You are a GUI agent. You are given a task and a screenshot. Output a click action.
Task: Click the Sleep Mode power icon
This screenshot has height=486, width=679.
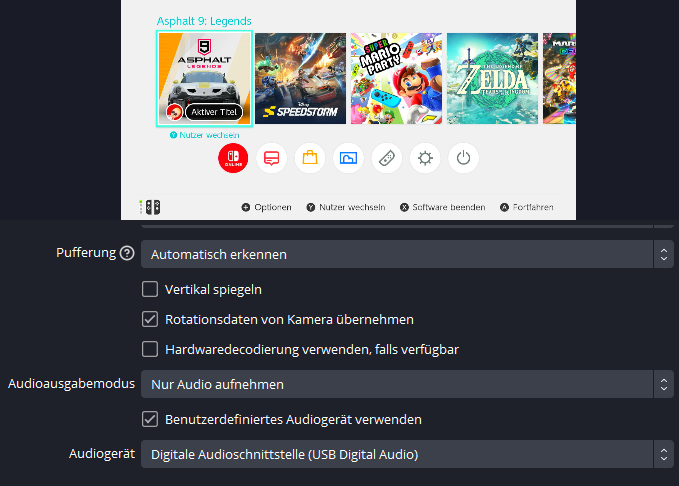(x=463, y=158)
